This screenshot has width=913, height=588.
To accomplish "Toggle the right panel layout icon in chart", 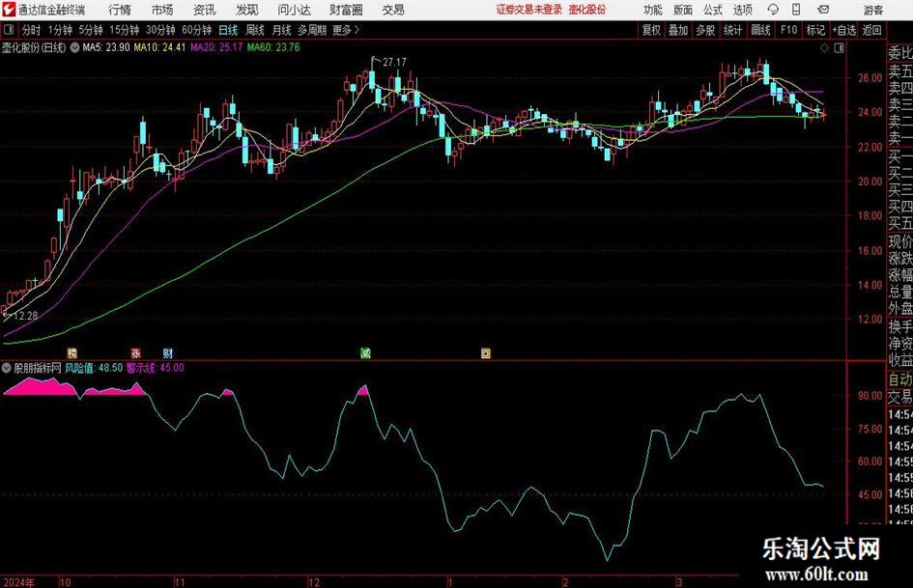I will [839, 48].
